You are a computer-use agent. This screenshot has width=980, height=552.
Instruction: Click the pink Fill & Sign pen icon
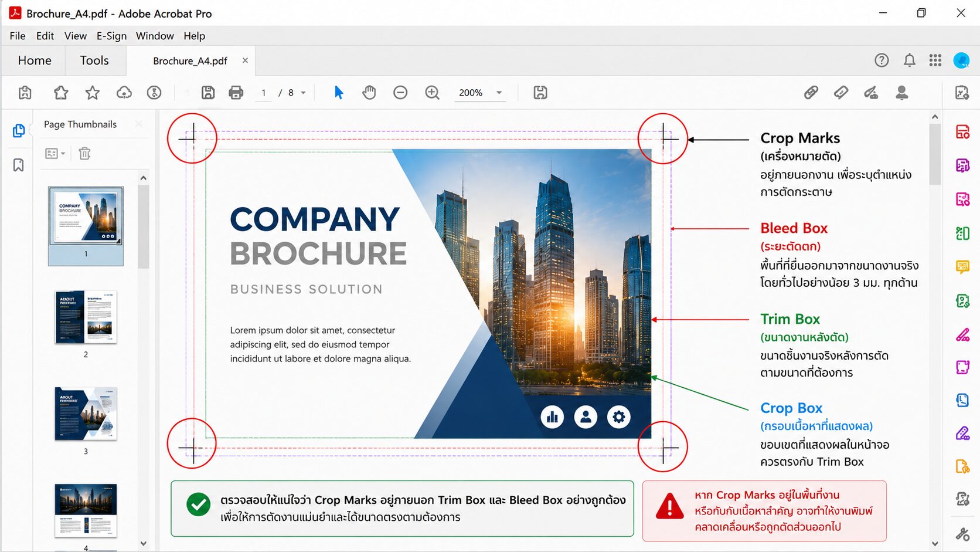click(962, 335)
